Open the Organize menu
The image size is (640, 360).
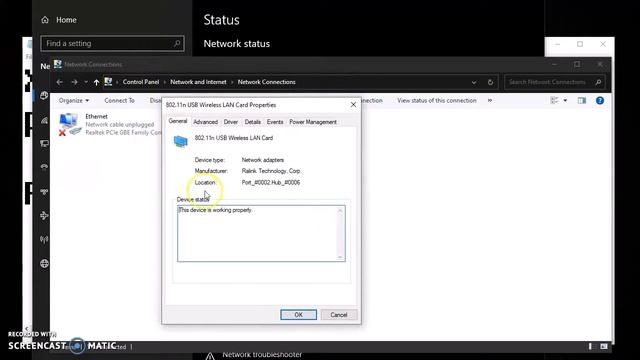(x=73, y=100)
